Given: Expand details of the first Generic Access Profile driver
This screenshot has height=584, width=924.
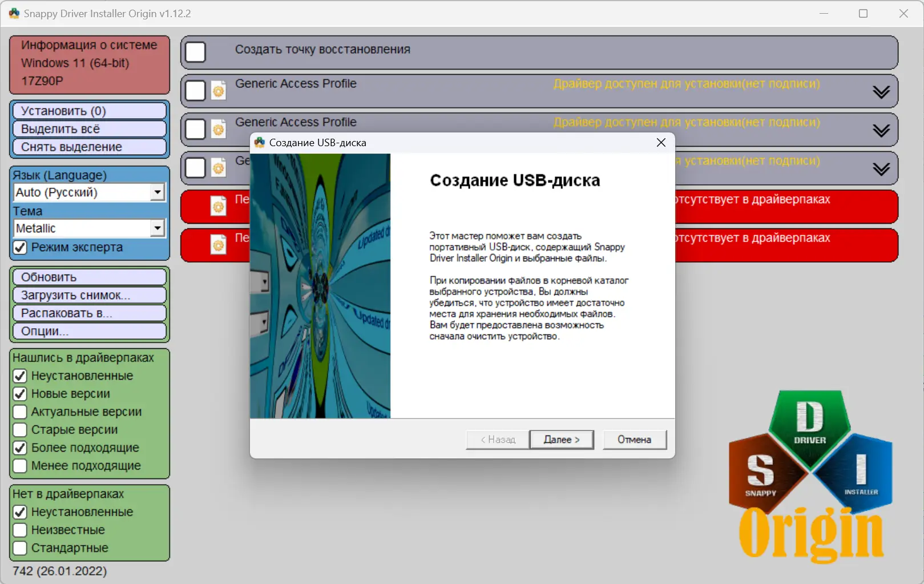Looking at the screenshot, I should coord(881,90).
